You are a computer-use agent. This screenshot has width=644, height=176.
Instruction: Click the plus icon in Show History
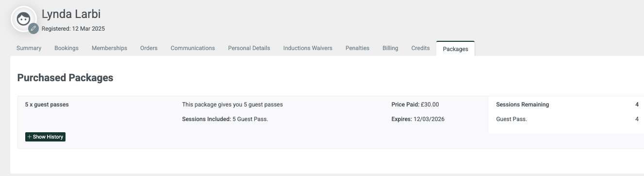coord(30,137)
